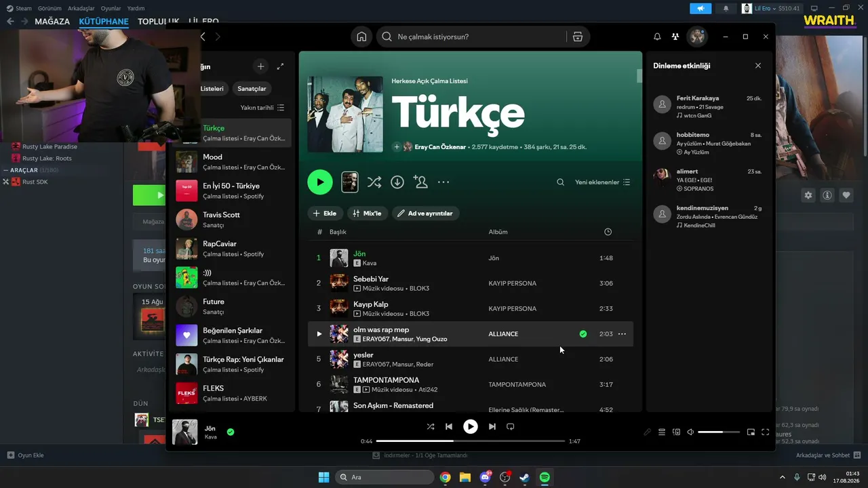The width and height of the screenshot is (868, 488).
Task: Show lyrics with the microphone icon
Action: coord(648,432)
